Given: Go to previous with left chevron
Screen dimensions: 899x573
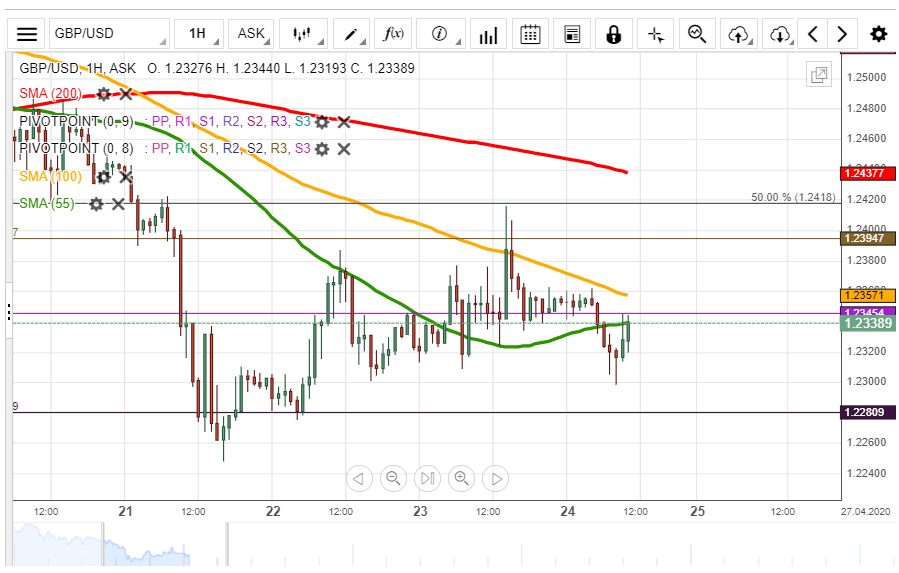Looking at the screenshot, I should (x=813, y=34).
